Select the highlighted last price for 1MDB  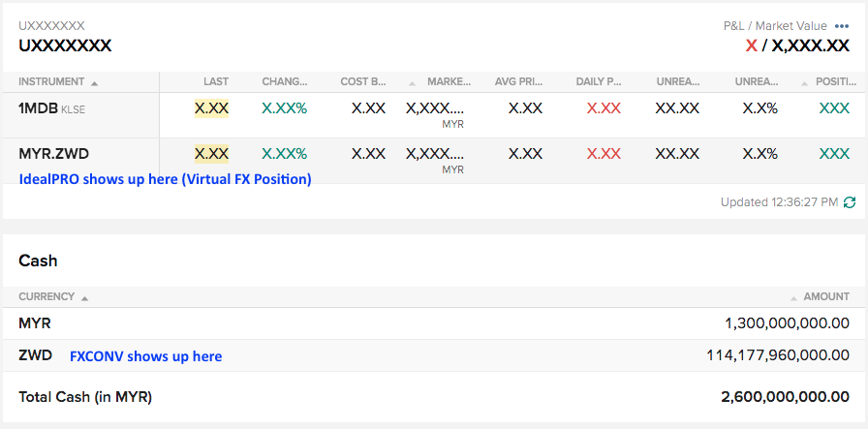[x=211, y=108]
